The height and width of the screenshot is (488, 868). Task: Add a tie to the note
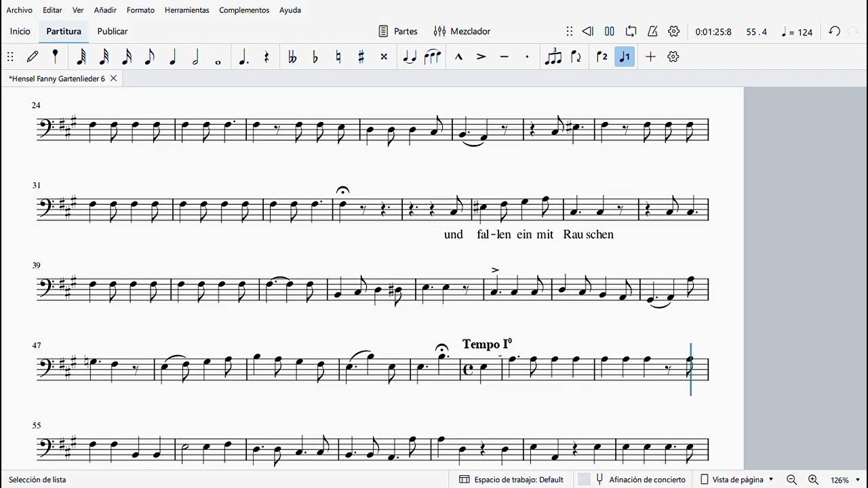tap(410, 57)
